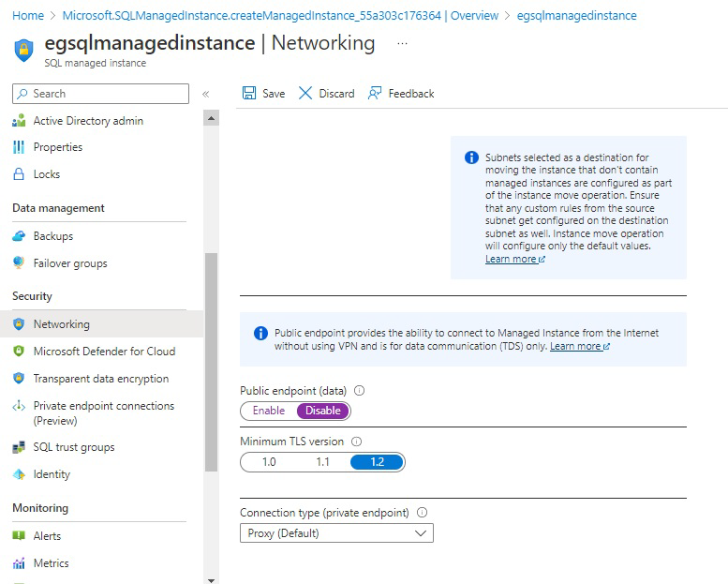Click the Save disk icon
This screenshot has width=728, height=584.
click(249, 93)
